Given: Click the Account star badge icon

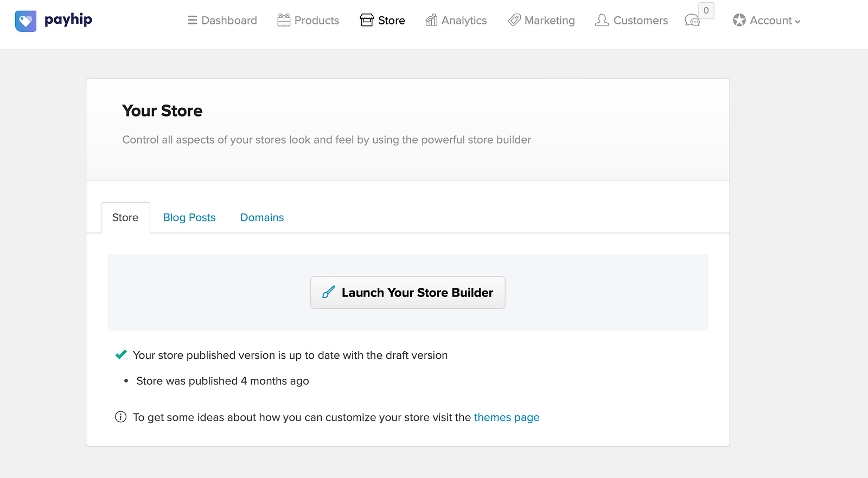Looking at the screenshot, I should pos(739,21).
